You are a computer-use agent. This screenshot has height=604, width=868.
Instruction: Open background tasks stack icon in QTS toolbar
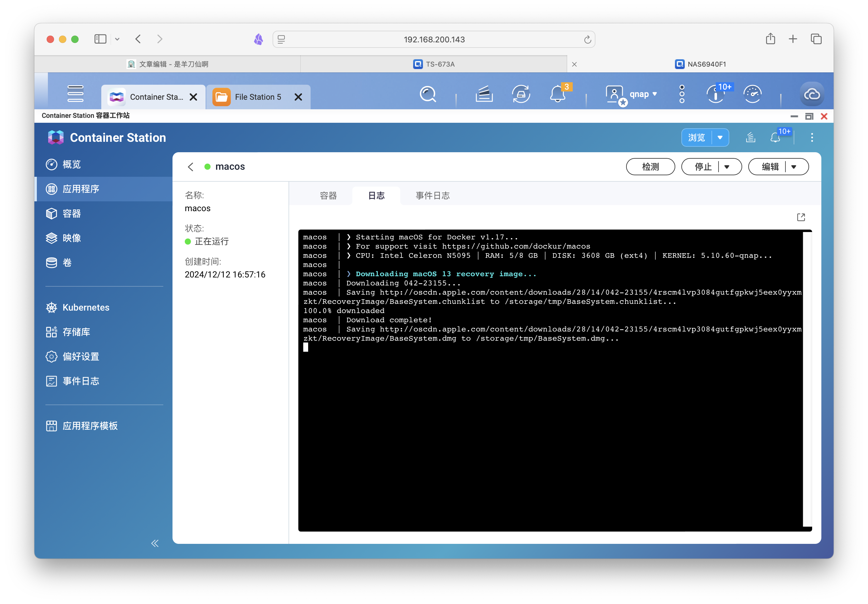pos(484,94)
